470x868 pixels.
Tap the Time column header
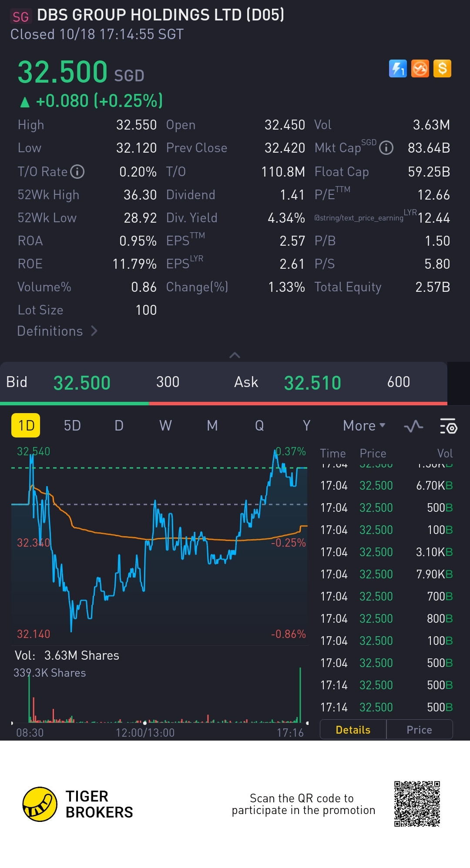pyautogui.click(x=333, y=453)
